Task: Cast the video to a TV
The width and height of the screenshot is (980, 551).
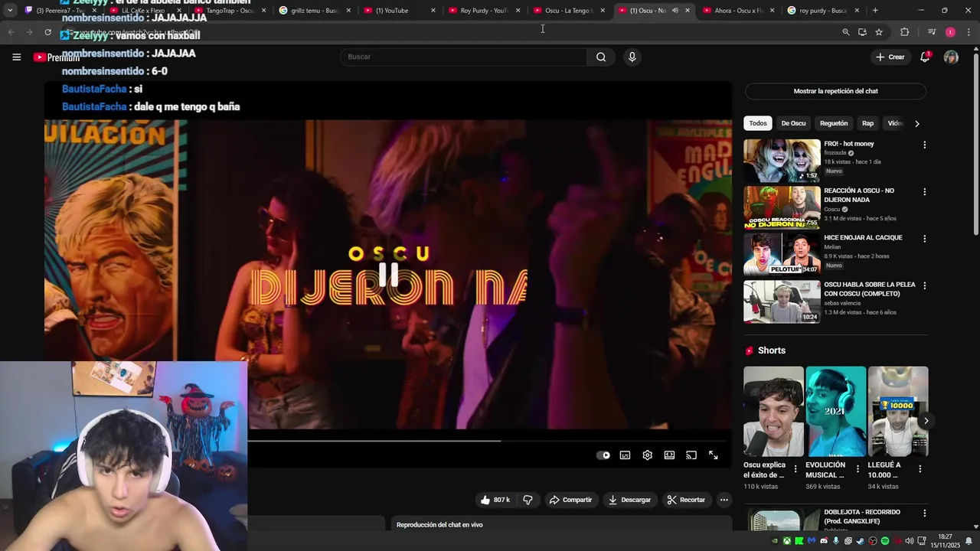Action: (691, 455)
